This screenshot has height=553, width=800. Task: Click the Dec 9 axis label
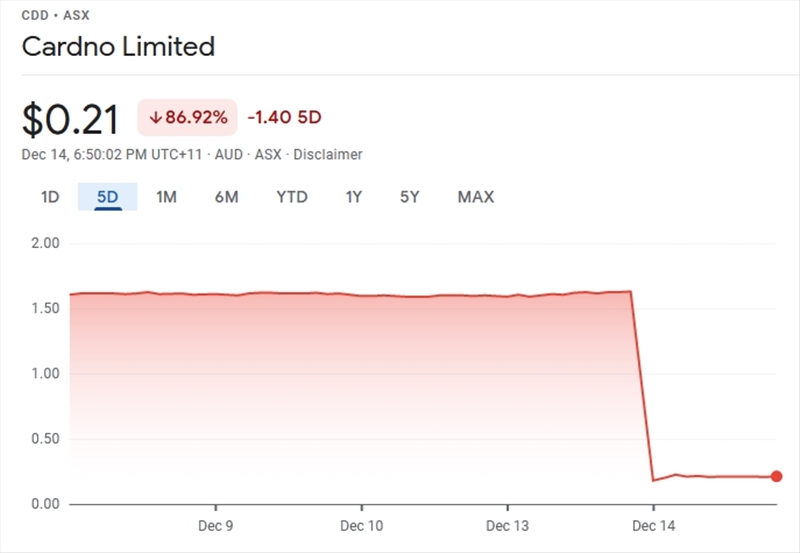tap(216, 525)
